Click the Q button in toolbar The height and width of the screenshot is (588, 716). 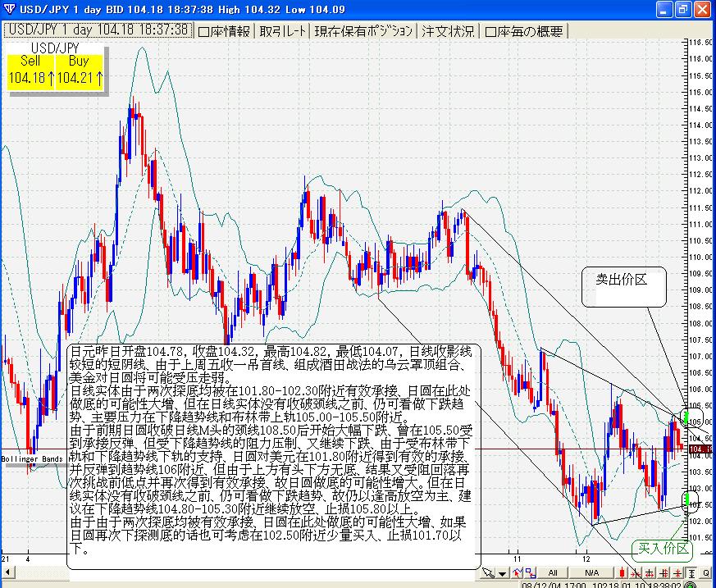(x=705, y=573)
